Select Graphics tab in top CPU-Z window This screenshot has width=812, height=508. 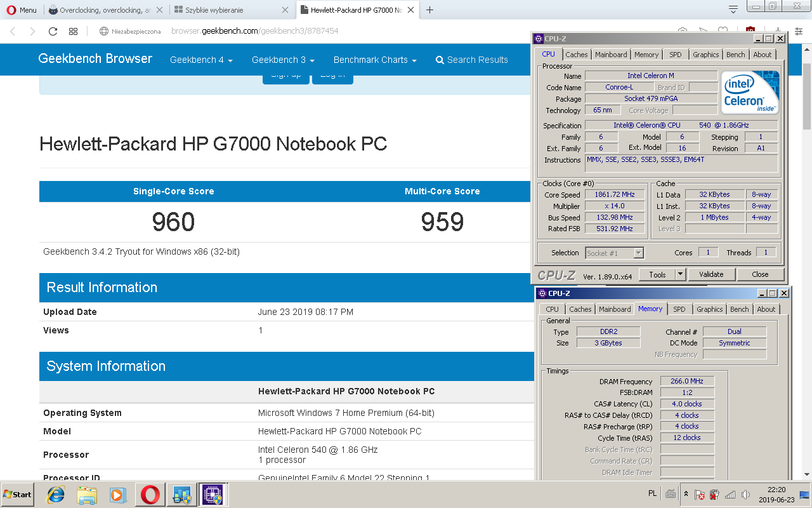[705, 55]
